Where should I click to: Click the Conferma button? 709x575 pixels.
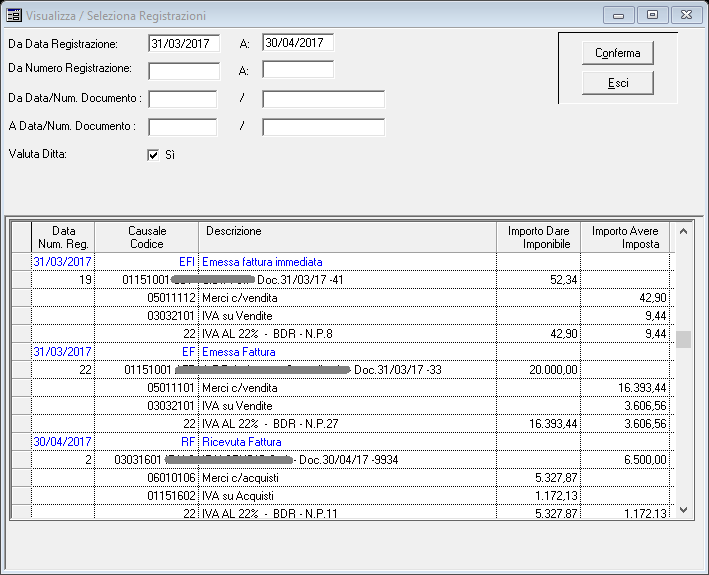[x=618, y=53]
